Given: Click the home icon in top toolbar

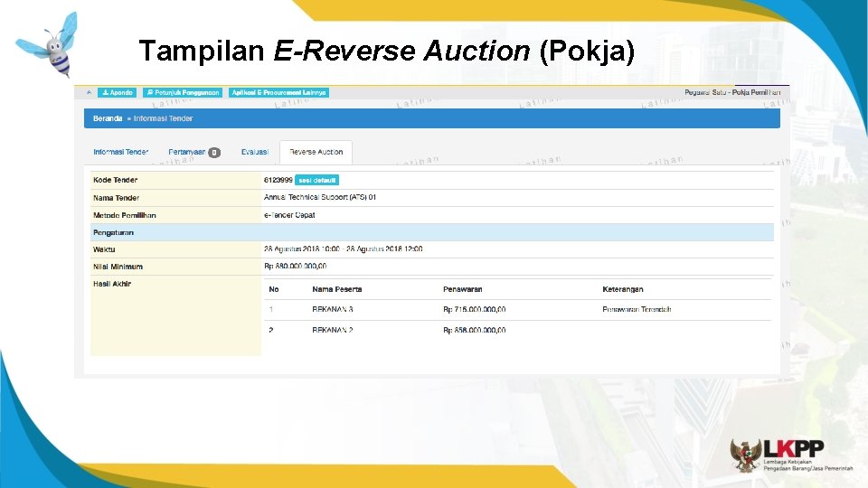Looking at the screenshot, I should click(x=90, y=92).
